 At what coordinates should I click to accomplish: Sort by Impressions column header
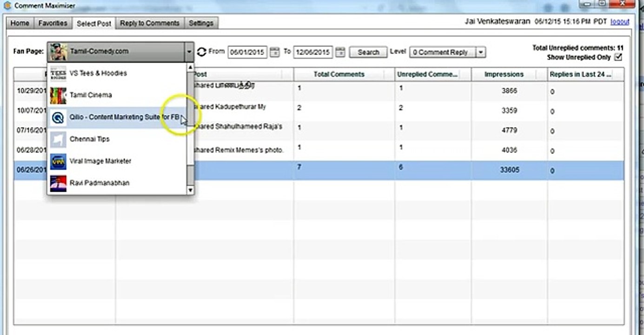pyautogui.click(x=510, y=74)
